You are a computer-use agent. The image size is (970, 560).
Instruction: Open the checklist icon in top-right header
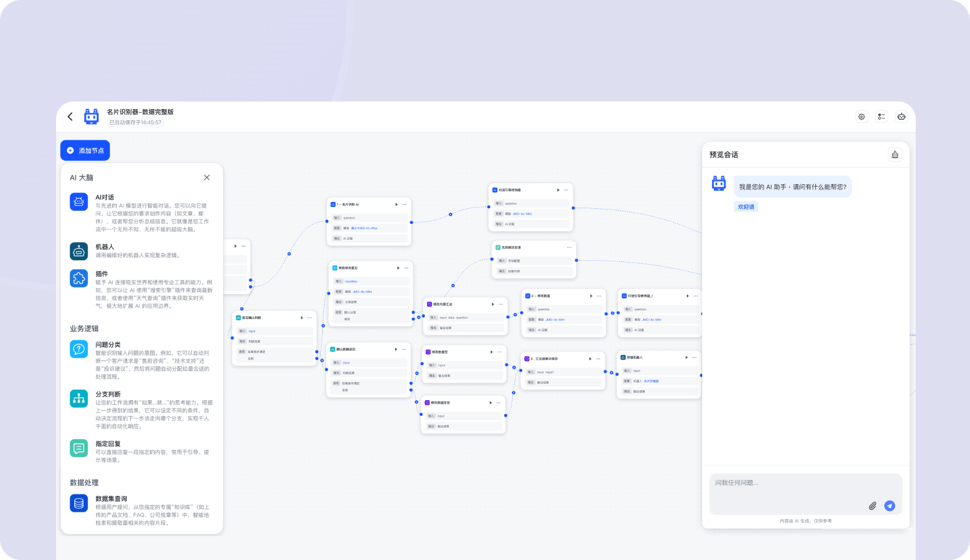point(881,117)
